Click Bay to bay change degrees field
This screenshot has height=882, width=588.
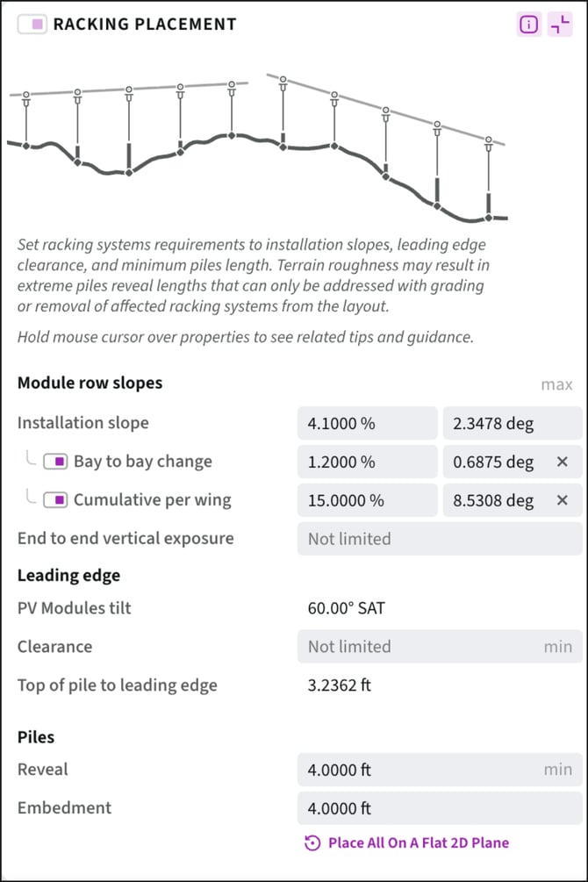click(494, 462)
